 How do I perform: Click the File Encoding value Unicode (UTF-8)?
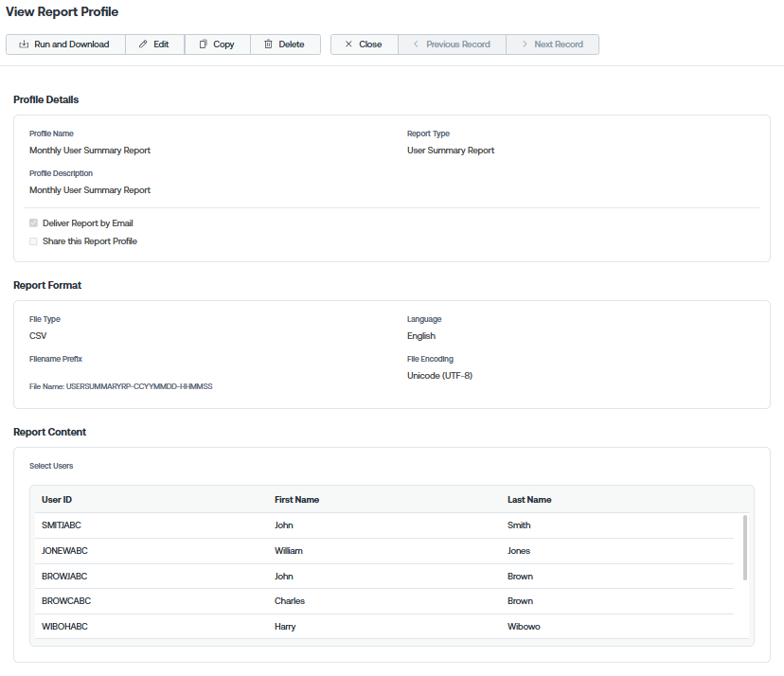click(x=439, y=376)
